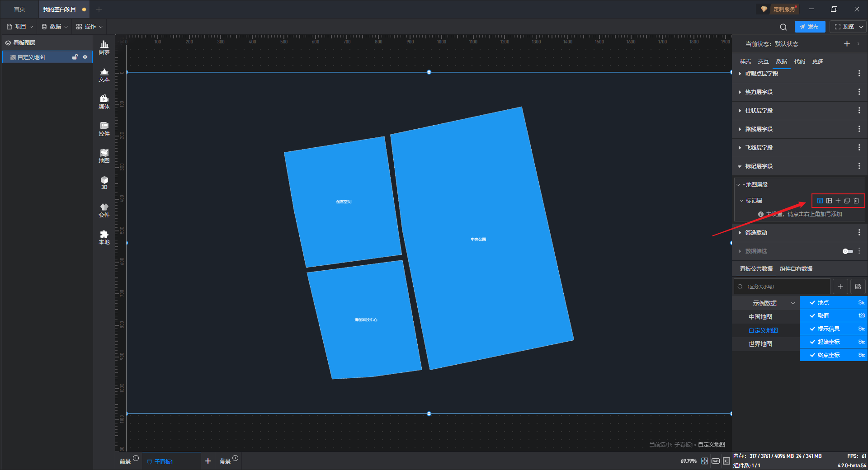The image size is (868, 470).
Task: Open the 操作 menu
Action: coord(90,27)
